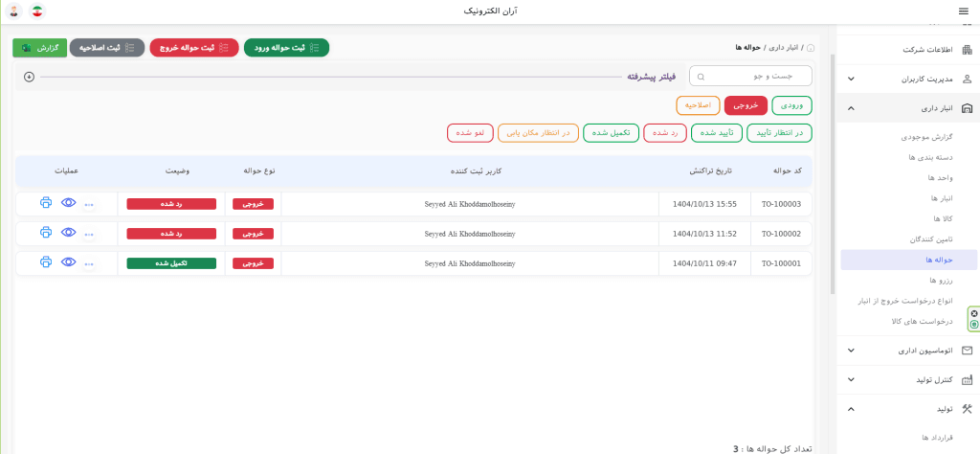The height and width of the screenshot is (454, 980).
Task: Open تامین کنندگان sidebar item
Action: tap(930, 238)
